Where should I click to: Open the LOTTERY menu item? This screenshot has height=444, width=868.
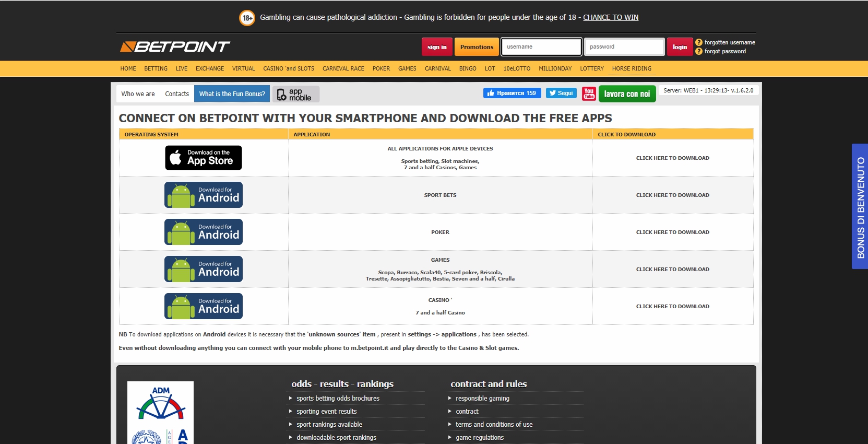591,68
